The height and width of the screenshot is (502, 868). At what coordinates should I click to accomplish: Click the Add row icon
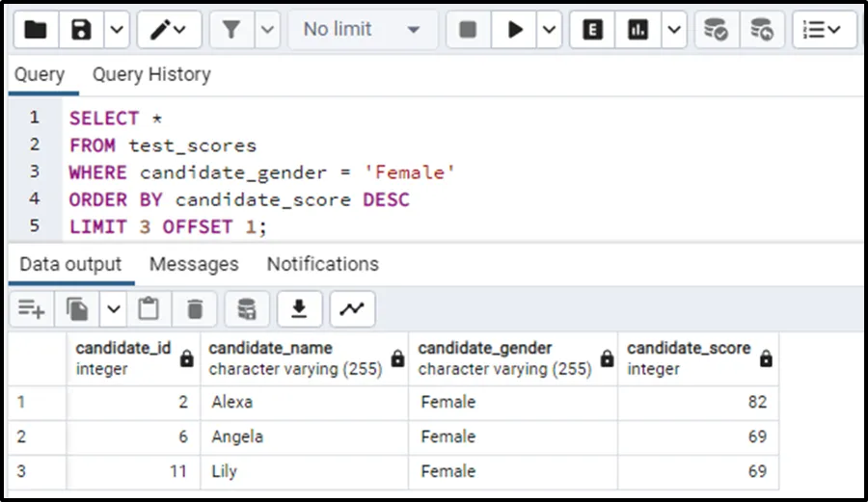pyautogui.click(x=32, y=309)
